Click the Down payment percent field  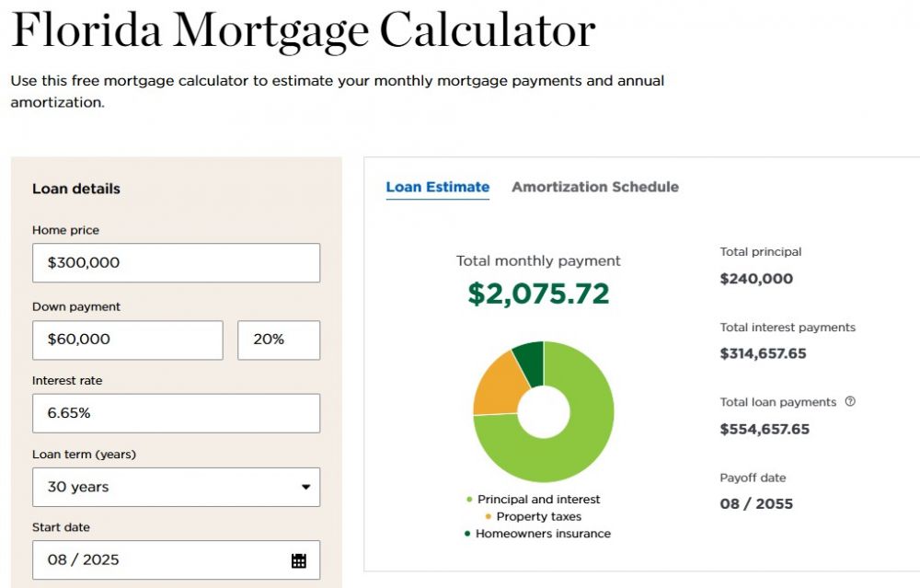[279, 340]
